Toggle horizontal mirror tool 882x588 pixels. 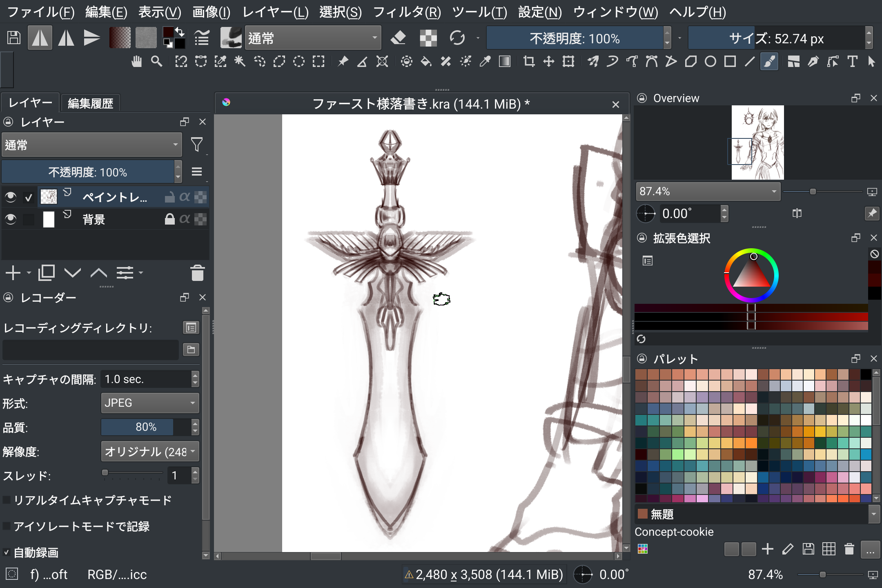click(40, 38)
